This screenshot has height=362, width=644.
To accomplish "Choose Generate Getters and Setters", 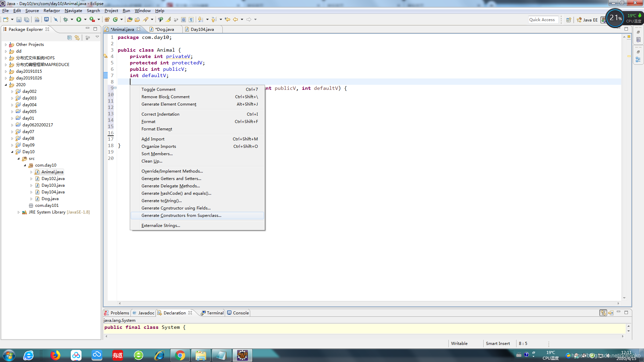I will [x=197, y=179].
